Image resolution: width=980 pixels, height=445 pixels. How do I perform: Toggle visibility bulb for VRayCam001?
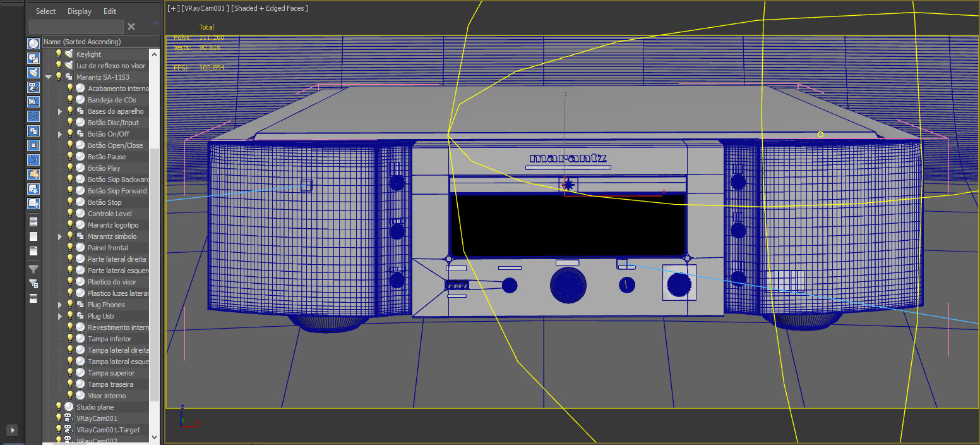59,418
